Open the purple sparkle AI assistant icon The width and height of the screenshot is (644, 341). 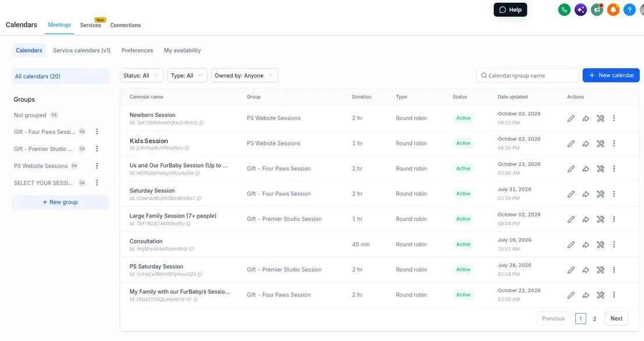click(581, 10)
